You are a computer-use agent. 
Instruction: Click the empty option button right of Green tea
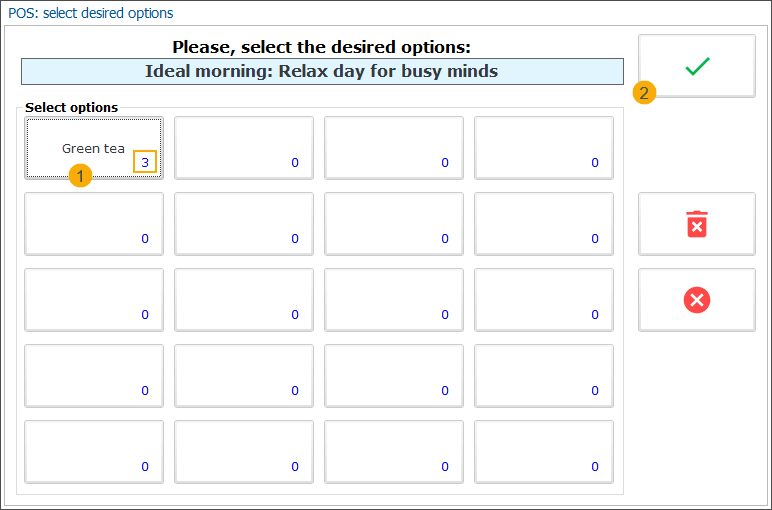point(244,148)
